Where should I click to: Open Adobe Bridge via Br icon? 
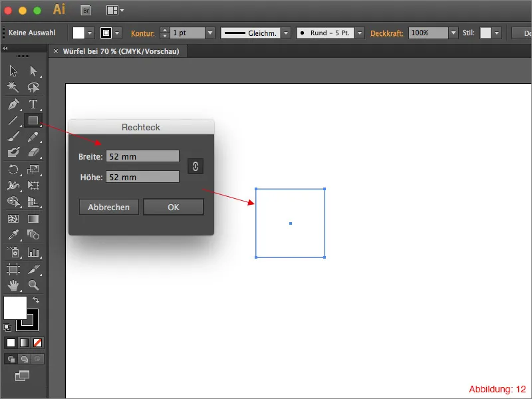86,11
